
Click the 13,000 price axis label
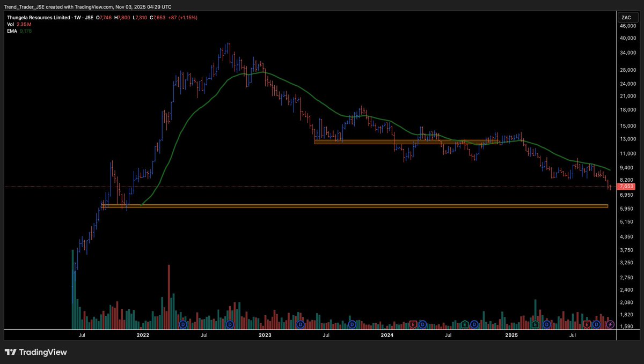[x=628, y=139]
